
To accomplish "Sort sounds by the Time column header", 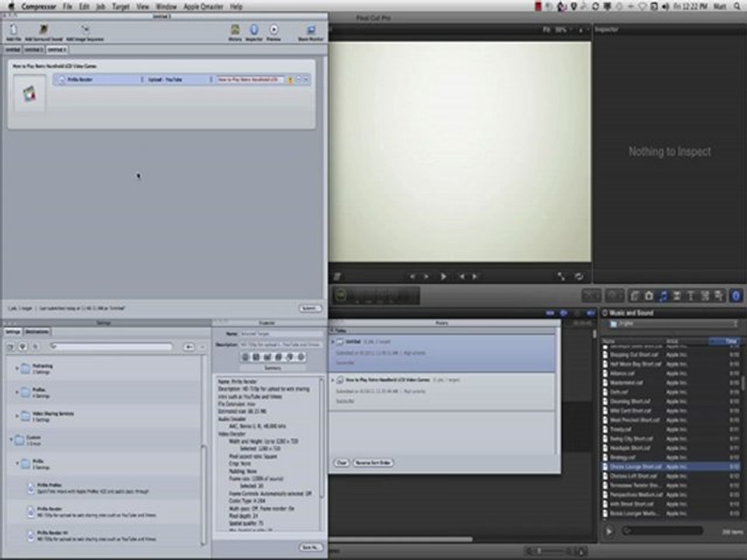I will [723, 341].
